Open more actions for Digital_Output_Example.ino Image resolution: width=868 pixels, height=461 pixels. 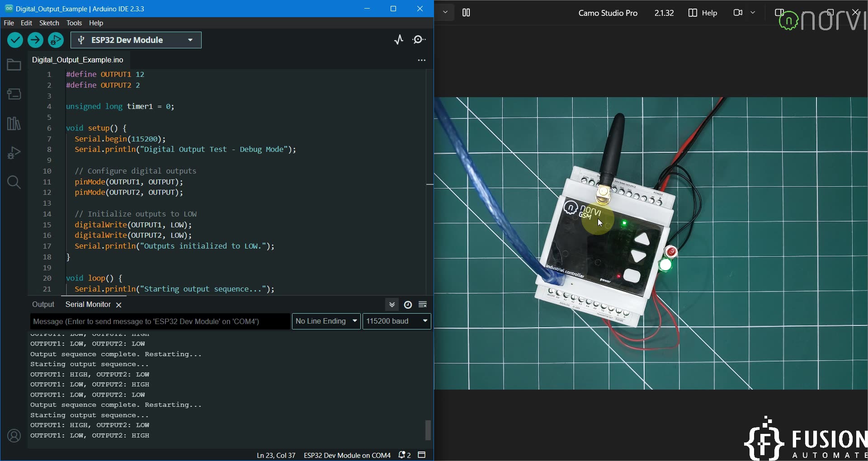click(422, 60)
